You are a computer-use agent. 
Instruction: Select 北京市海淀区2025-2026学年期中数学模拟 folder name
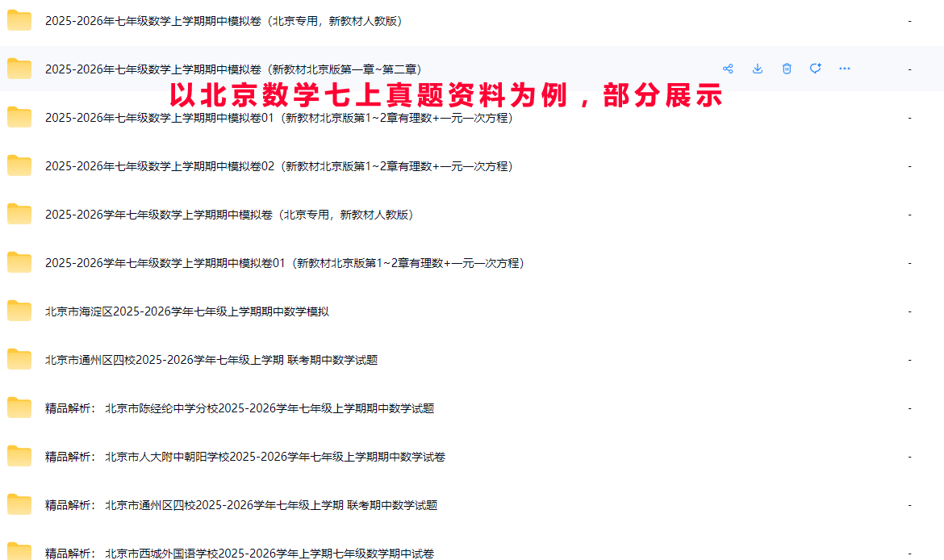[187, 311]
